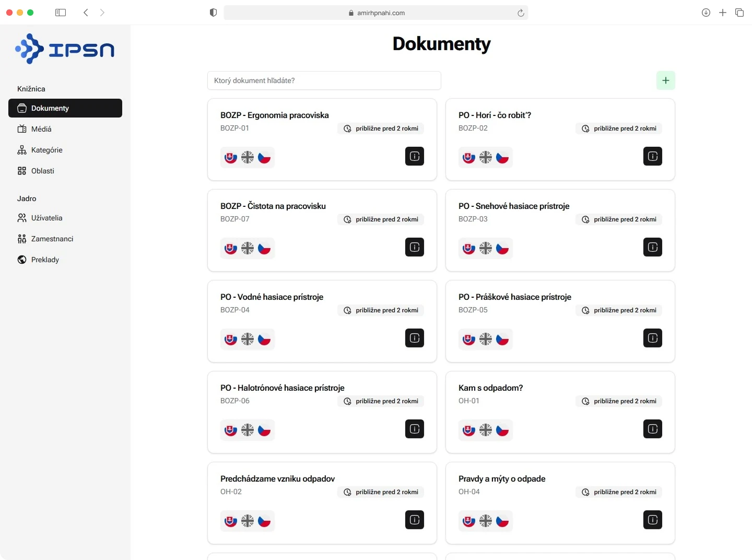The height and width of the screenshot is (560, 752).
Task: Click the IPSN logo
Action: click(64, 48)
